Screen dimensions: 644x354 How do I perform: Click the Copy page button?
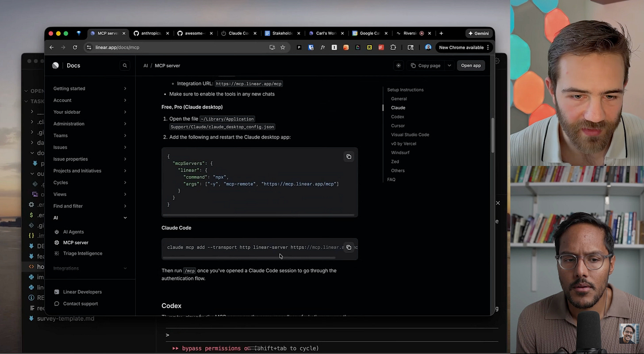tap(425, 65)
